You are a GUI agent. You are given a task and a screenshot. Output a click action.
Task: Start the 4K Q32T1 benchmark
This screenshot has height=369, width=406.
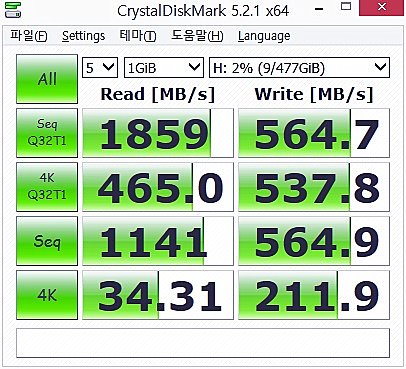(x=47, y=187)
